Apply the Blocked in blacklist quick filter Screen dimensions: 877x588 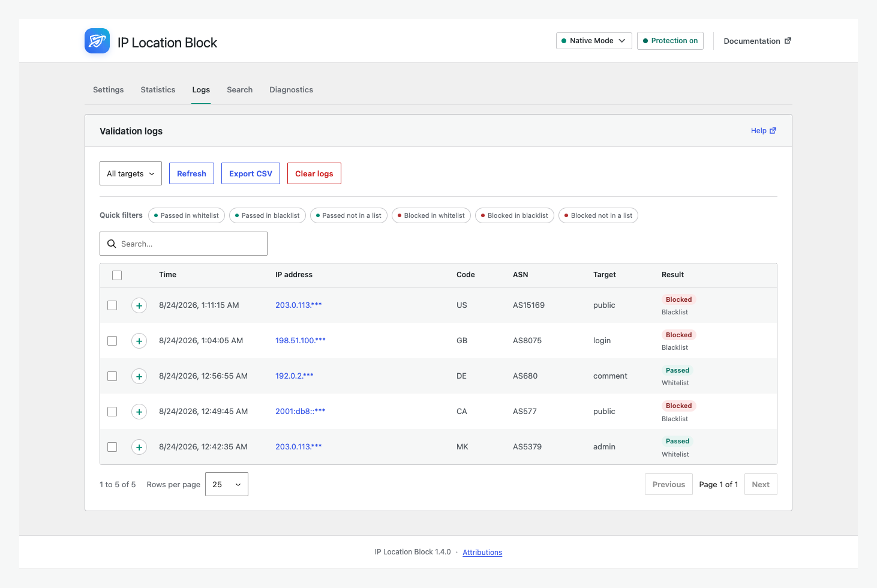515,215
